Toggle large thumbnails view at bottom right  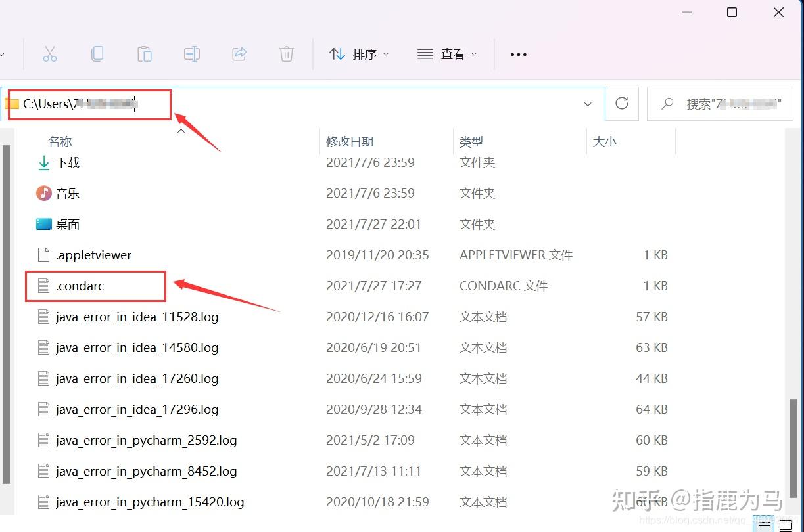[786, 525]
